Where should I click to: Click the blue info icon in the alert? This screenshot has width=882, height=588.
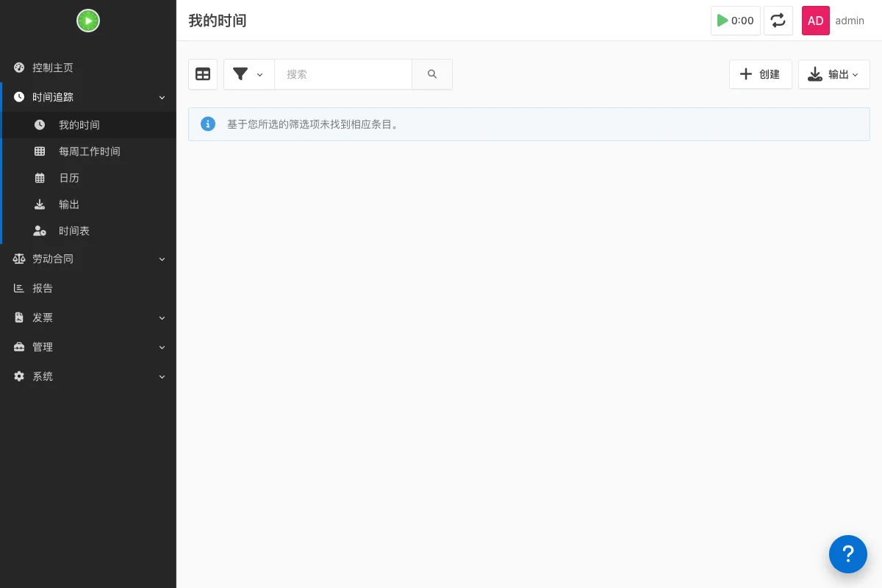208,124
